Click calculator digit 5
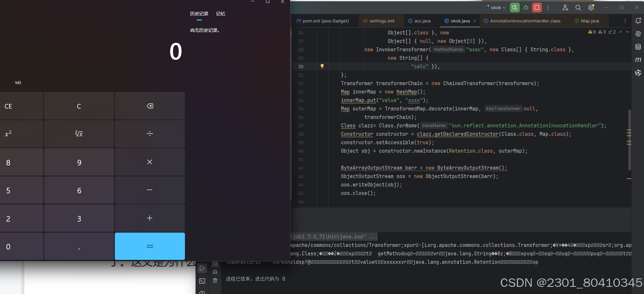Viewport: 644px width, 294px height. click(21, 190)
